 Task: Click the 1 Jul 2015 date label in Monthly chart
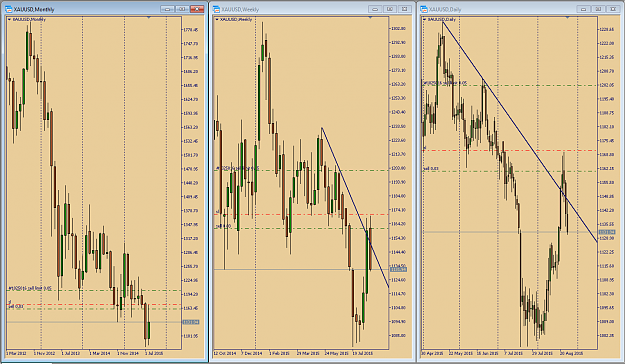(x=154, y=353)
